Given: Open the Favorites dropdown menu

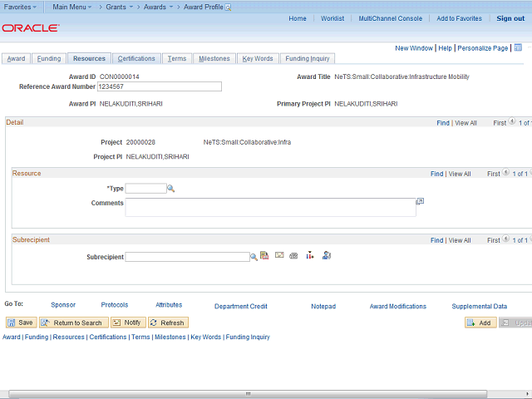Looking at the screenshot, I should click(x=21, y=7).
